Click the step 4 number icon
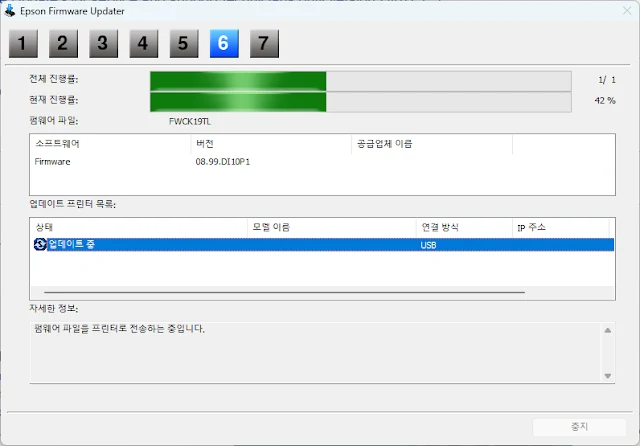 coord(143,43)
